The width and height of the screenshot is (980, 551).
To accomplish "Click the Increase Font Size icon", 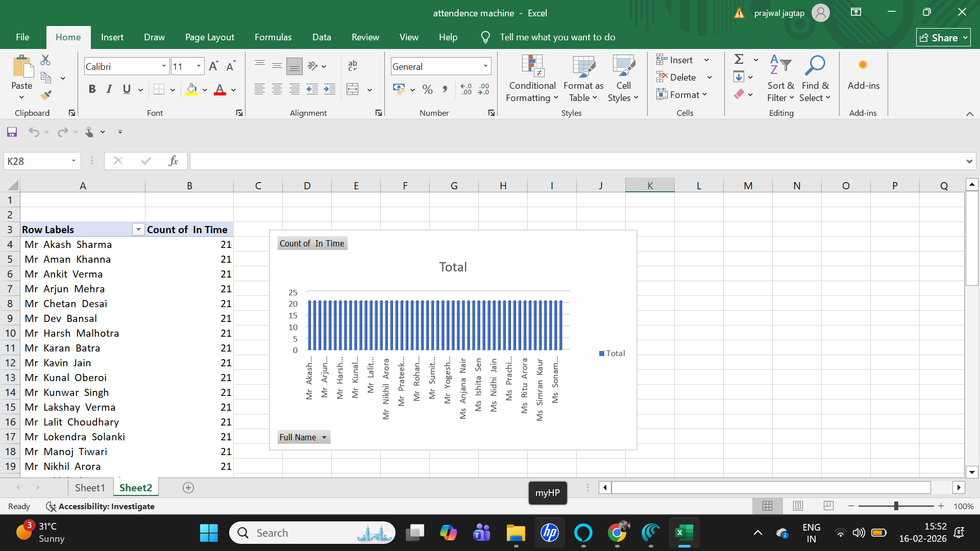I will [x=213, y=66].
